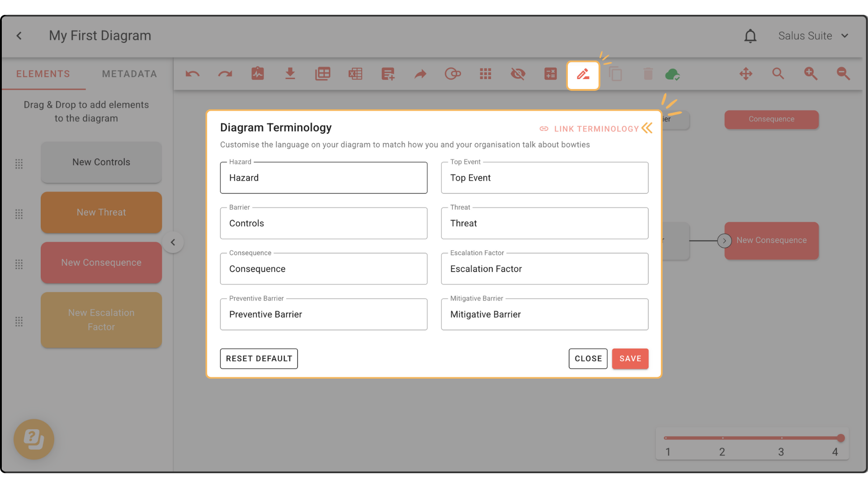Click the Barrier field containing Controls

point(323,223)
